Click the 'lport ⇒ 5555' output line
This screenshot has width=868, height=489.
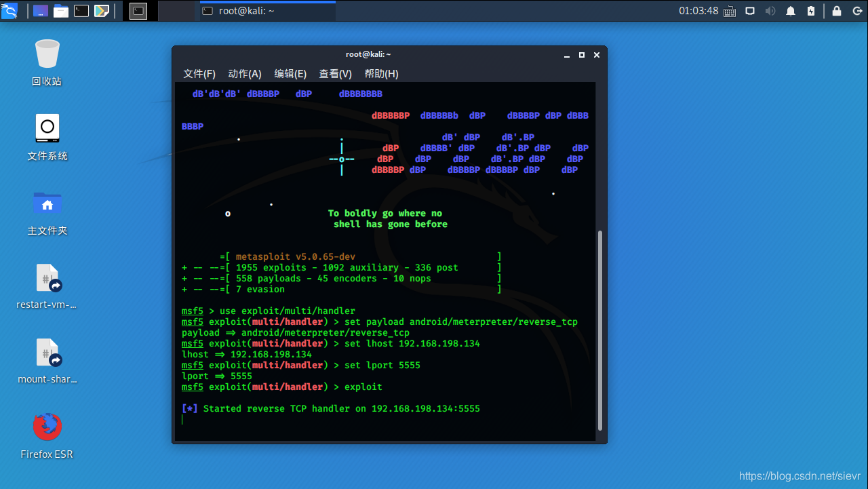pos(217,376)
